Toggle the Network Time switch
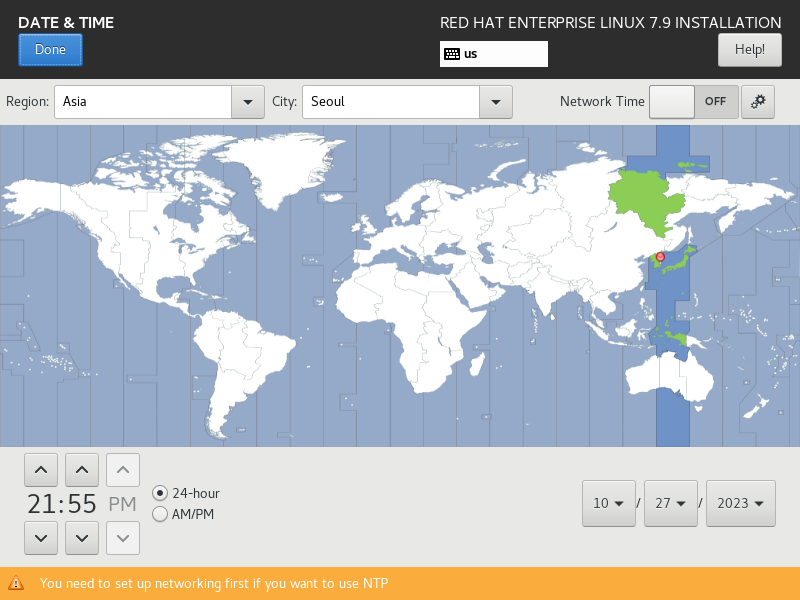 click(693, 102)
